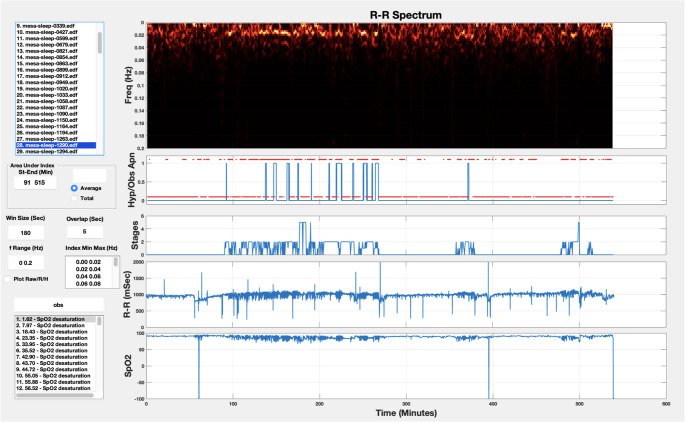The image size is (685, 422).
Task: Click the Overlap (Sec) input field
Action: pos(85,232)
